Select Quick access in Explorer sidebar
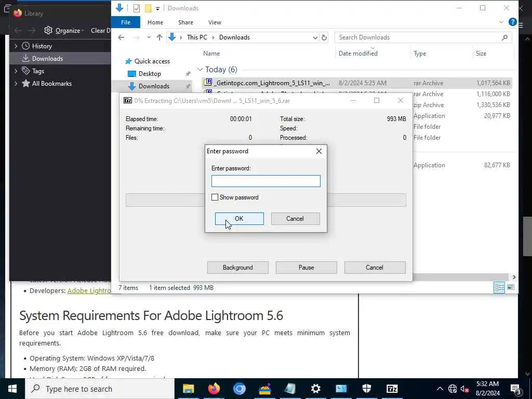The height and width of the screenshot is (399, 532). click(x=152, y=61)
